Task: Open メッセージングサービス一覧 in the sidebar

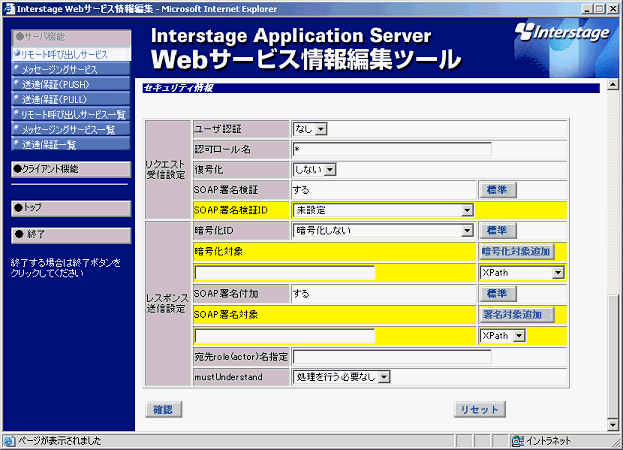Action: click(71, 129)
